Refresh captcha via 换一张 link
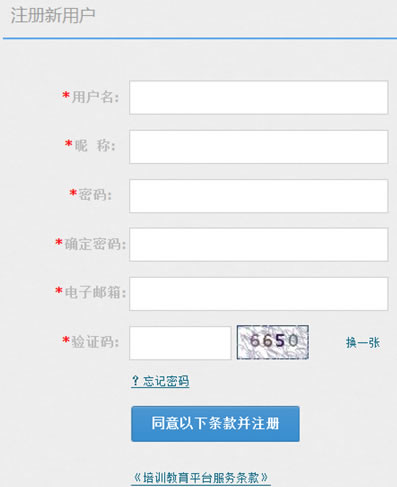The height and width of the screenshot is (487, 397). 363,343
